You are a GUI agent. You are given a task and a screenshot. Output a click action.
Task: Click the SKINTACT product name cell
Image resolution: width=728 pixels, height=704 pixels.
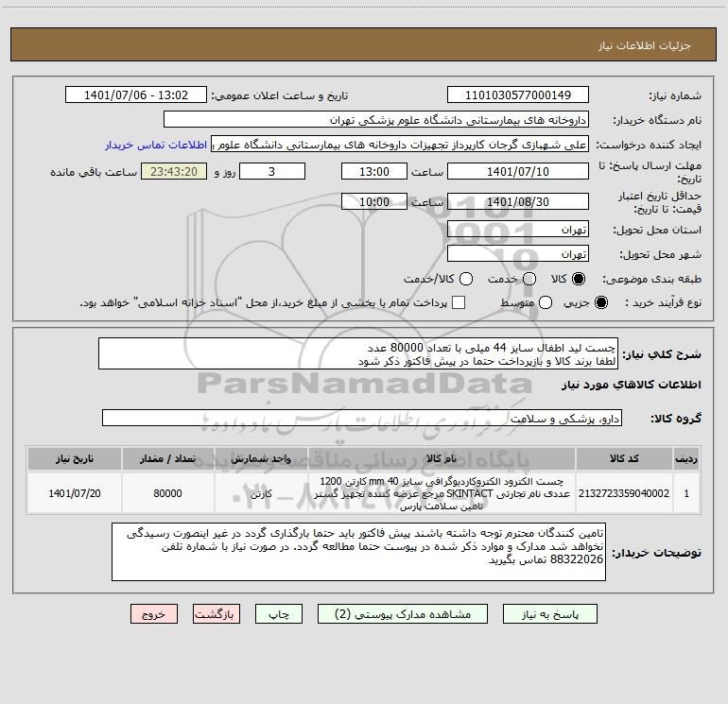coord(442,493)
